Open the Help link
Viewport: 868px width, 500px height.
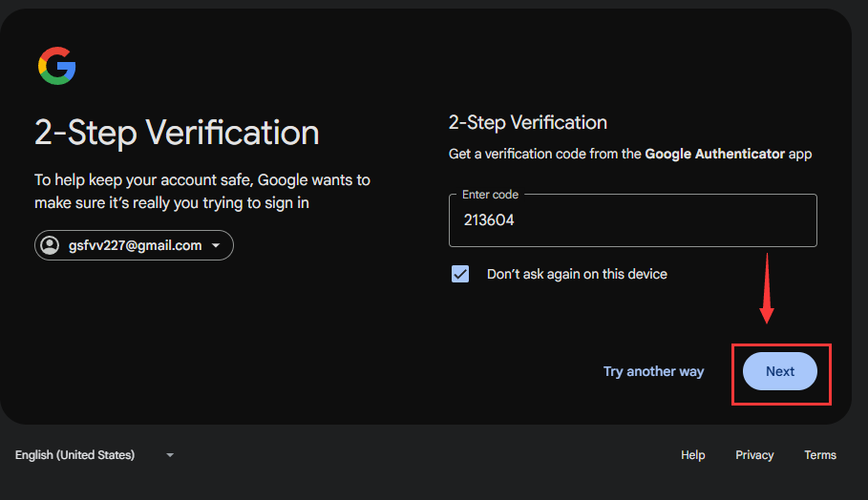[x=693, y=455]
